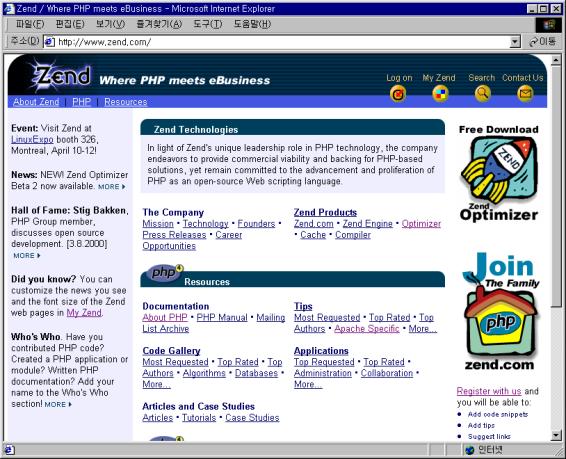Viewport: 566px width, 459px height.
Task: Open the Contact Us envelope icon
Action: click(x=525, y=94)
